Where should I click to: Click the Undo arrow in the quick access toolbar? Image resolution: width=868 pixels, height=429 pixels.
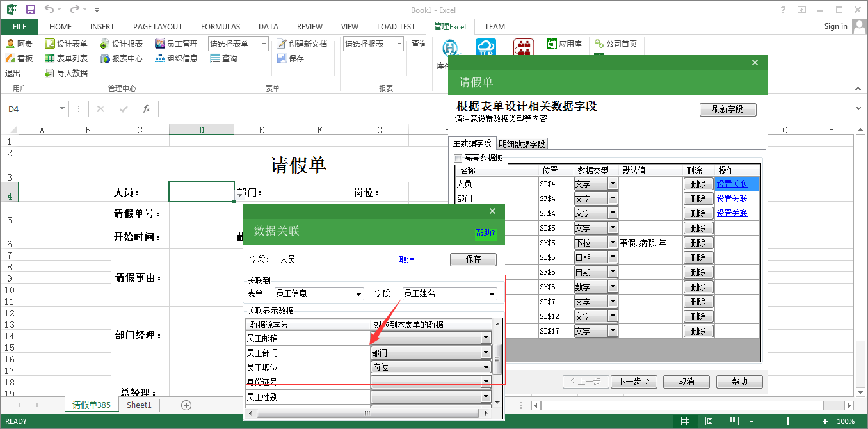click(49, 10)
